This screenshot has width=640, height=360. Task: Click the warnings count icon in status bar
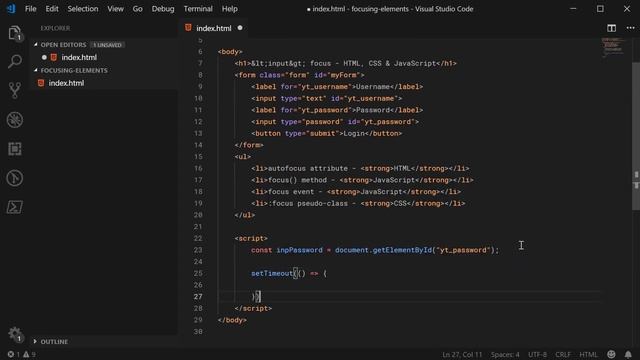29,354
